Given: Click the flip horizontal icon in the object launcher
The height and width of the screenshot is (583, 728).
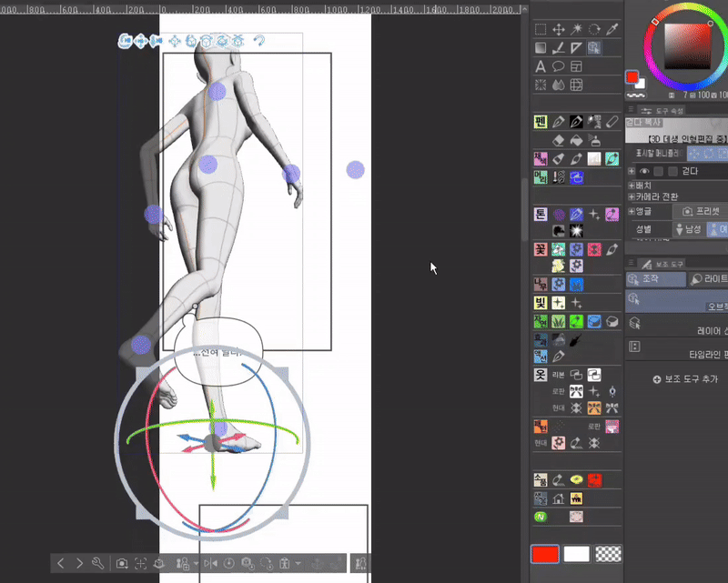Looking at the screenshot, I should [x=210, y=563].
